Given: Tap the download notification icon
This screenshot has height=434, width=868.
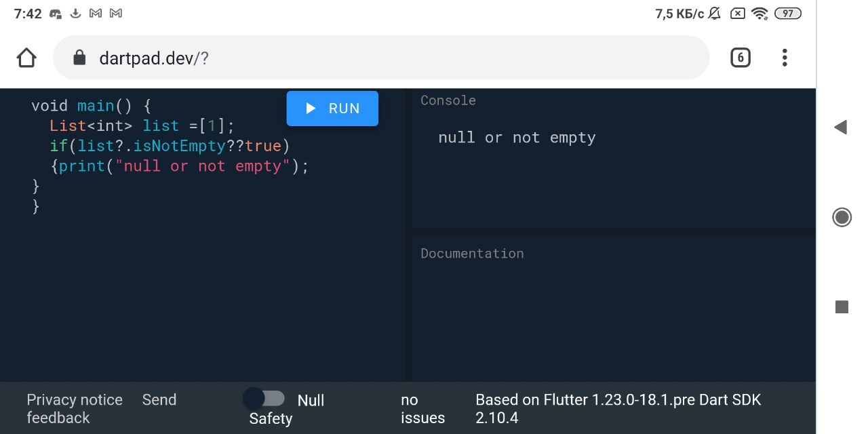Looking at the screenshot, I should point(76,14).
